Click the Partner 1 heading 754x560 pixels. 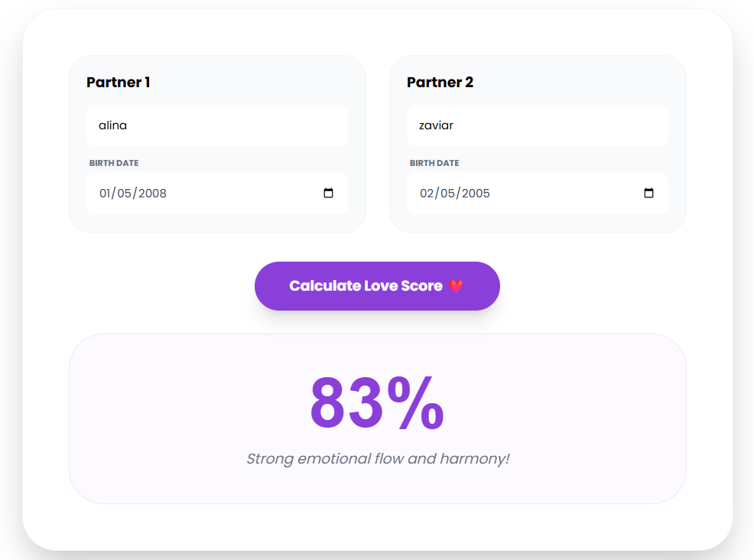118,82
